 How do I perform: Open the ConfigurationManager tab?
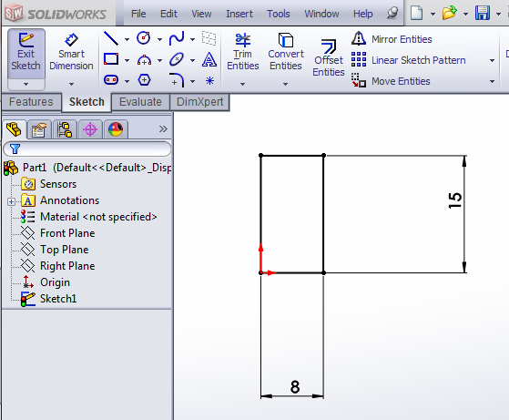tap(65, 129)
